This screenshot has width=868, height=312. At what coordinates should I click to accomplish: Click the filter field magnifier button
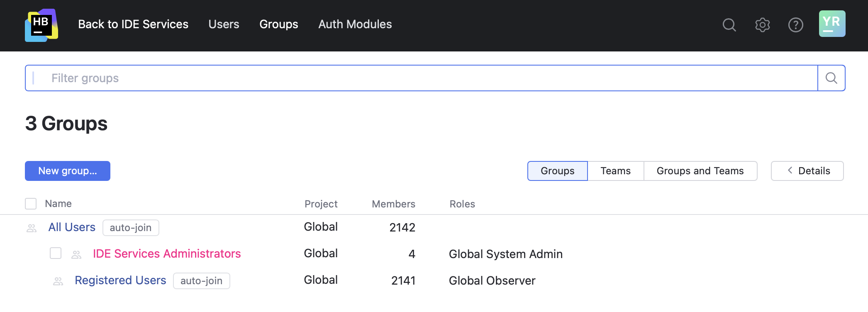tap(831, 78)
